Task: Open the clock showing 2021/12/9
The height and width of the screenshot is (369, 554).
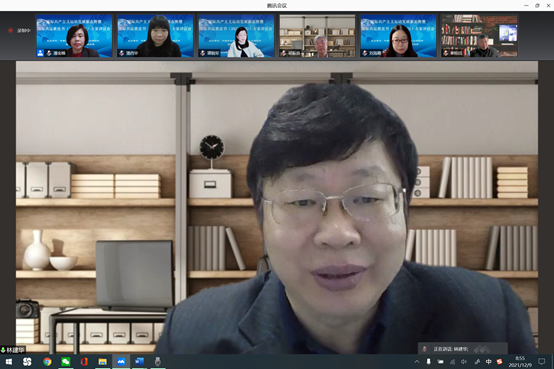Action: click(520, 362)
